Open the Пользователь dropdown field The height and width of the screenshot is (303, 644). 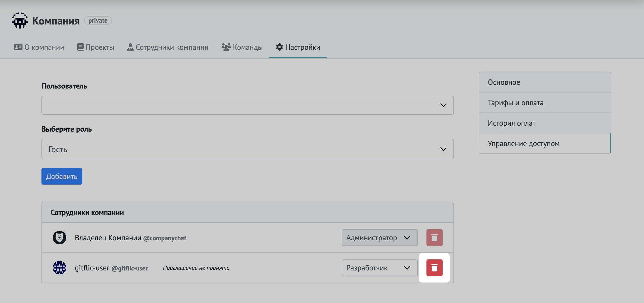pos(248,105)
